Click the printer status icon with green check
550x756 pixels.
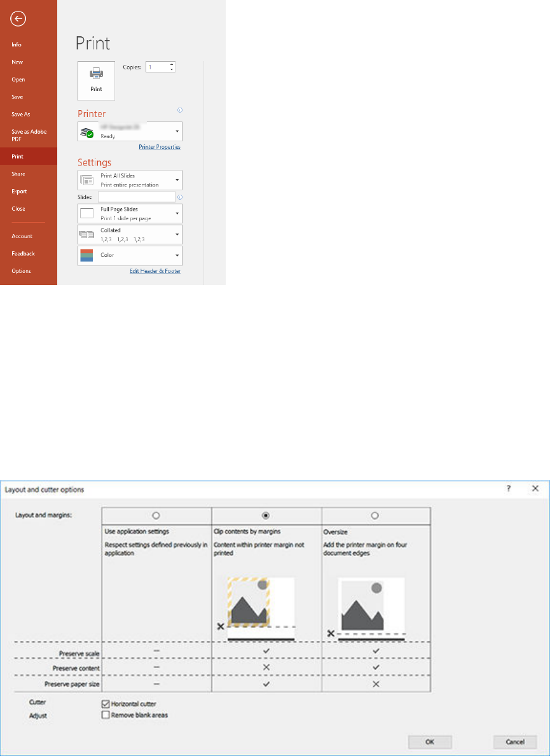coord(86,132)
